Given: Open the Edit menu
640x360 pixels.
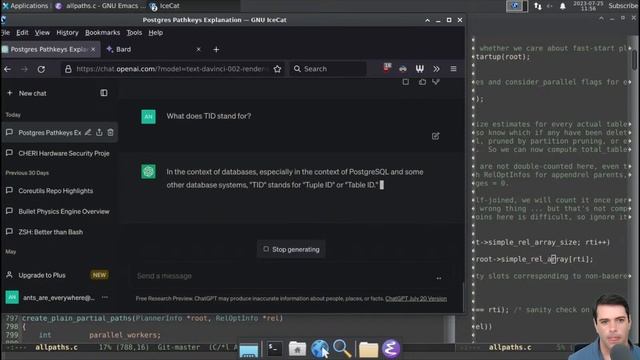Looking at the screenshot, I should (x=22, y=33).
